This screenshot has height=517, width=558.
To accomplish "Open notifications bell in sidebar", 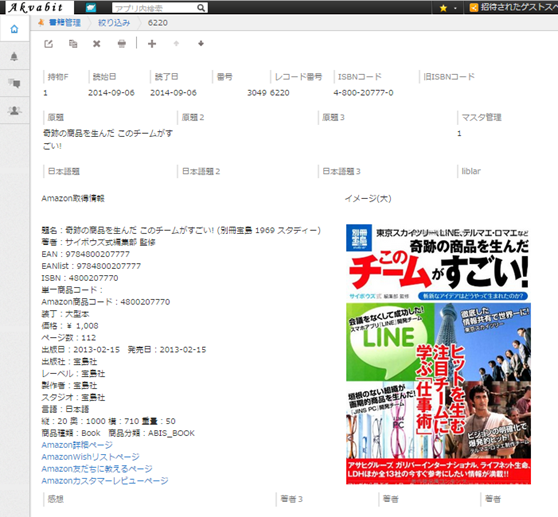I will point(14,56).
